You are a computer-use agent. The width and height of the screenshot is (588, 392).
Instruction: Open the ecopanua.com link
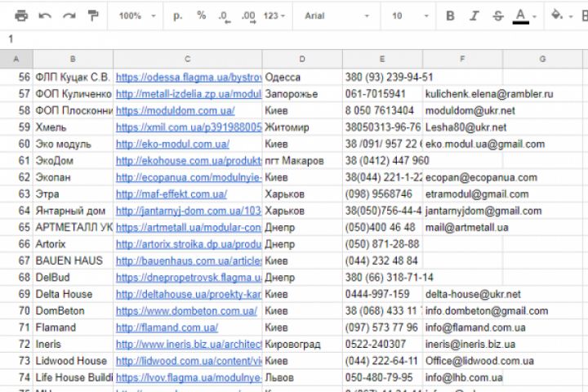point(189,177)
